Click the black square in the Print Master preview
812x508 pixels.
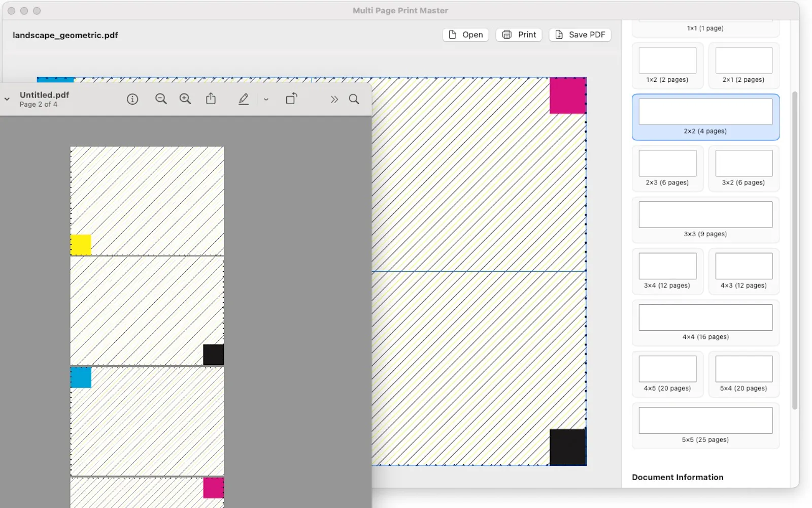[568, 447]
